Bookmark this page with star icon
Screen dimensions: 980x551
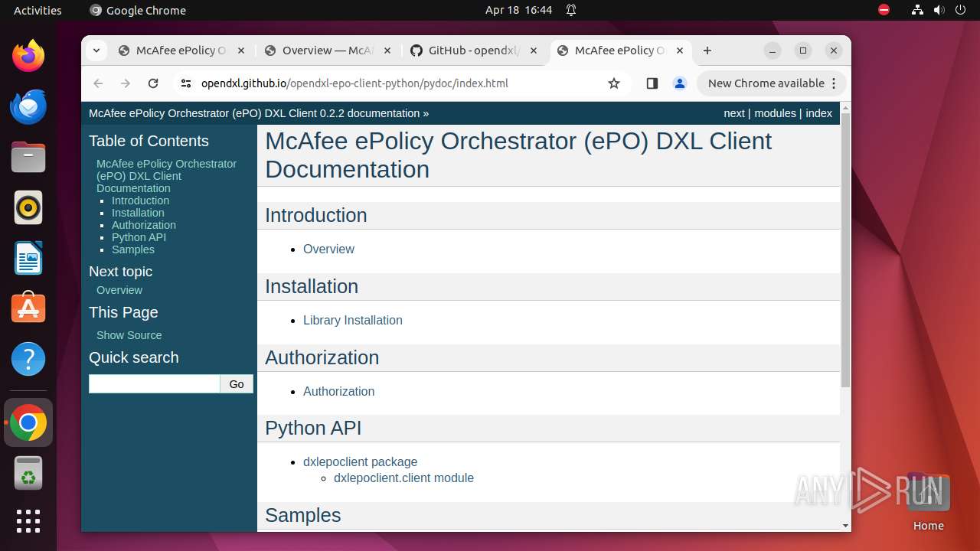tap(614, 83)
